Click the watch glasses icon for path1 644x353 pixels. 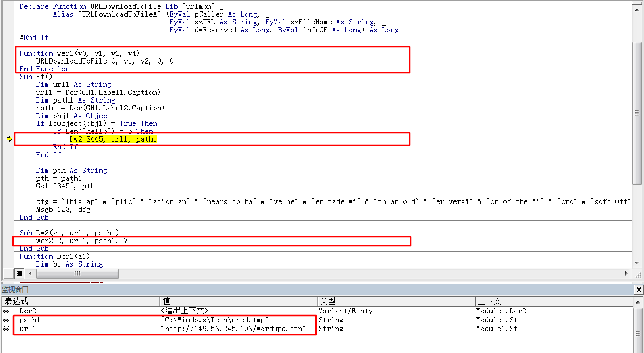pyautogui.click(x=6, y=320)
